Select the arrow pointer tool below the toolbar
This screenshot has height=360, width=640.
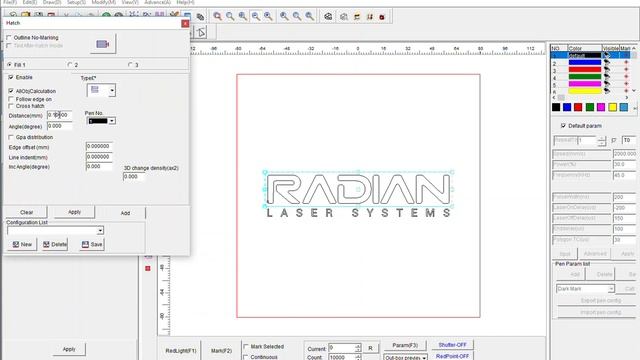201,32
